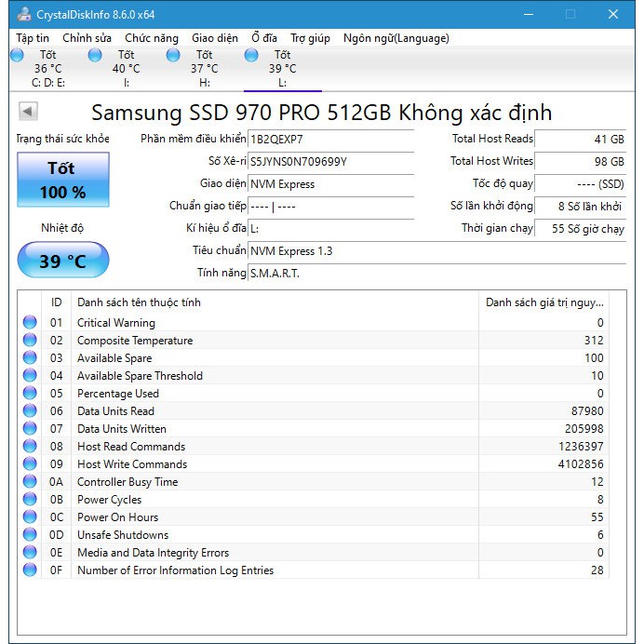644x644 pixels.
Task: Click the firmware field 1B2QEXP7
Action: tap(330, 140)
